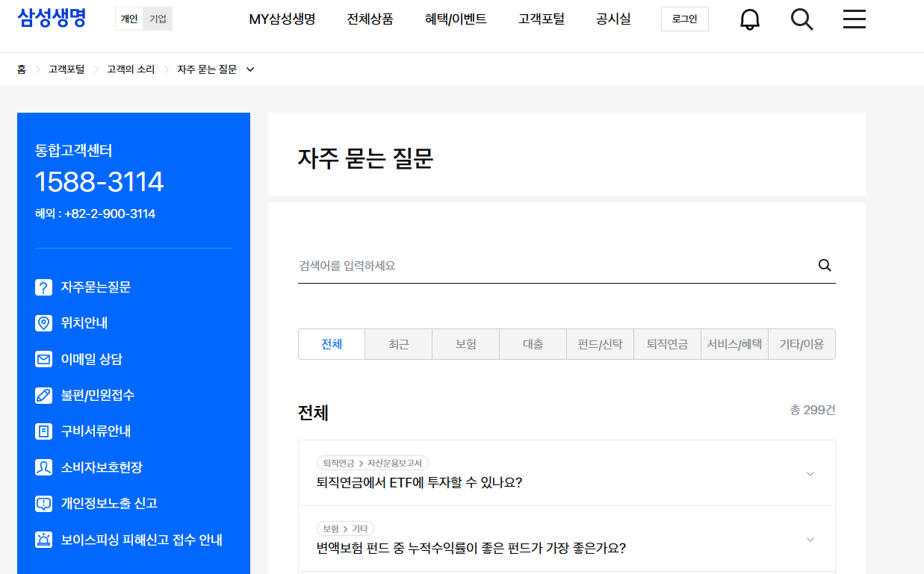924x574 pixels.
Task: Expand the 변액보험 펀드 question chevron
Action: pos(810,539)
